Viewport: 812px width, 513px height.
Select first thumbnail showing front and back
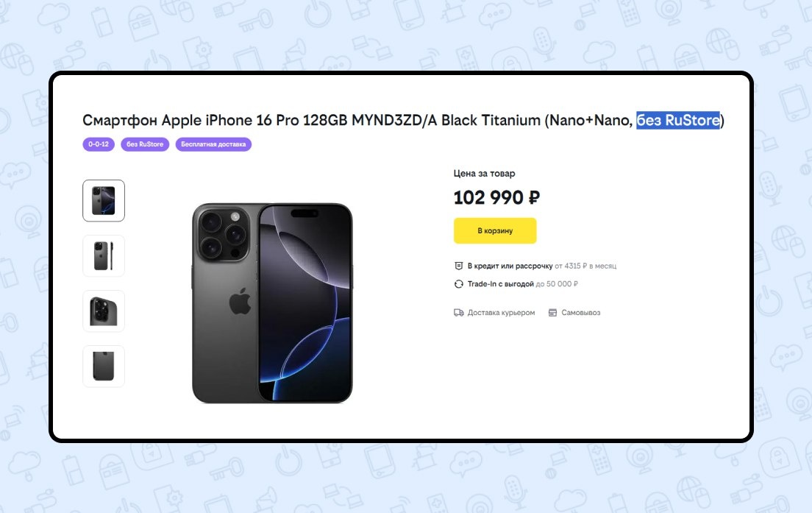click(104, 200)
